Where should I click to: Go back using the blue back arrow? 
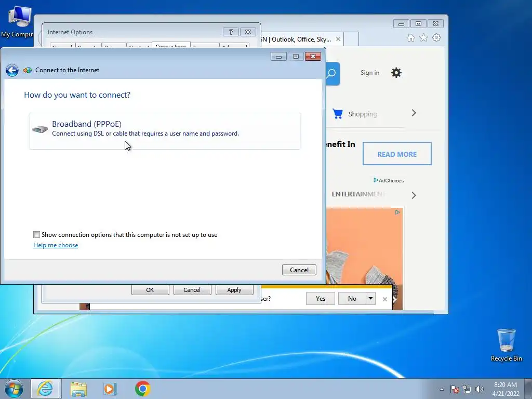tap(12, 70)
